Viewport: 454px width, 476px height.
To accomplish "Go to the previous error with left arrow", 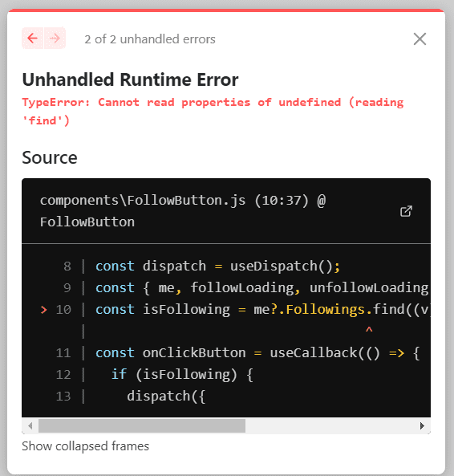I will [x=32, y=39].
